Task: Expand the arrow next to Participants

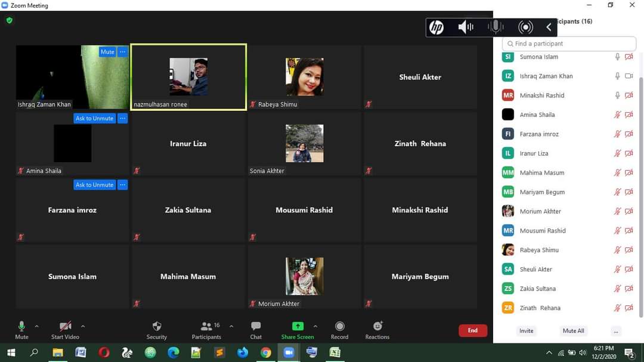Action: (231, 326)
